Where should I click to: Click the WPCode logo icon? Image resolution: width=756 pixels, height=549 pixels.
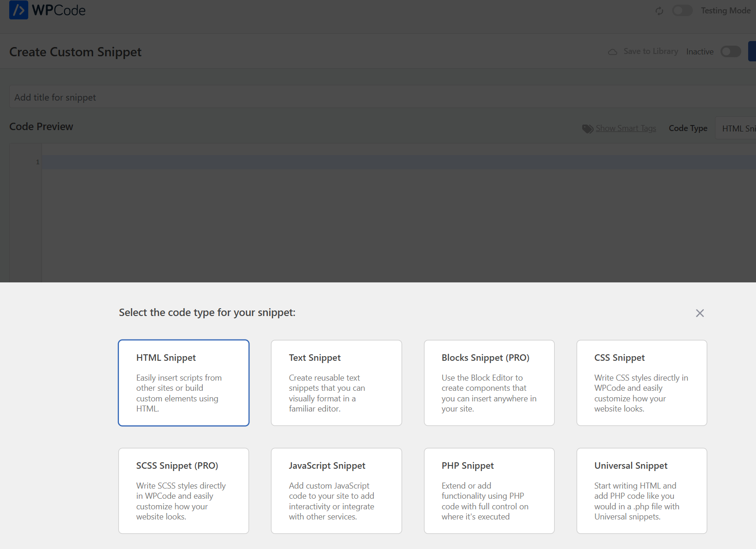click(18, 10)
